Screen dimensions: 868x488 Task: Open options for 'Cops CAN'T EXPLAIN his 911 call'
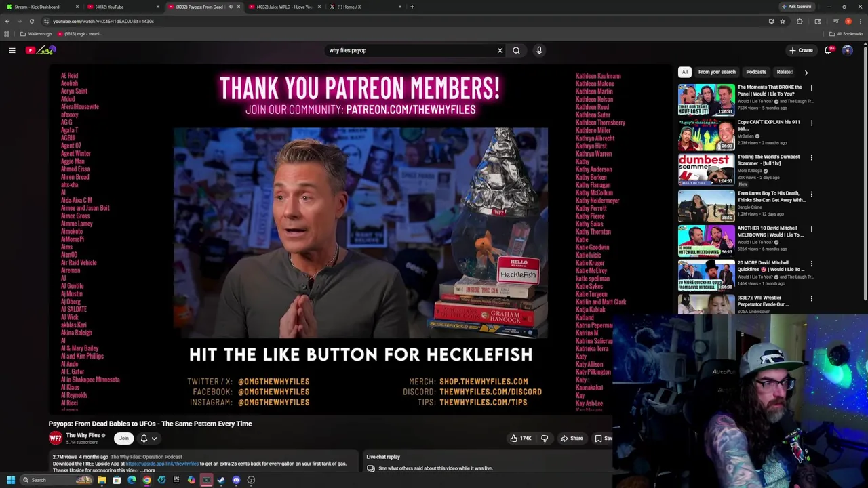coord(811,123)
